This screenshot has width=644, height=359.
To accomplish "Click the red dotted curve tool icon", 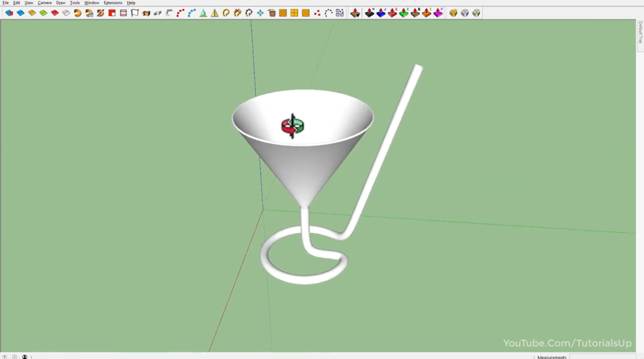I will click(x=180, y=13).
